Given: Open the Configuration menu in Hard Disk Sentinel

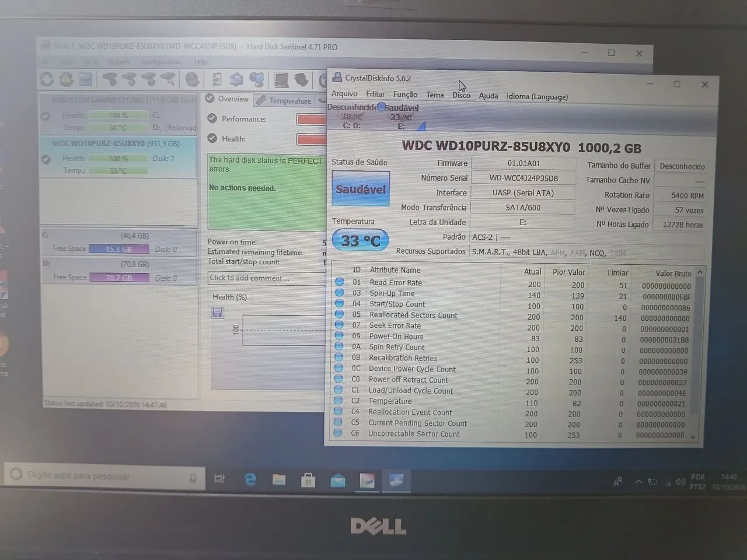Looking at the screenshot, I should tap(160, 62).
